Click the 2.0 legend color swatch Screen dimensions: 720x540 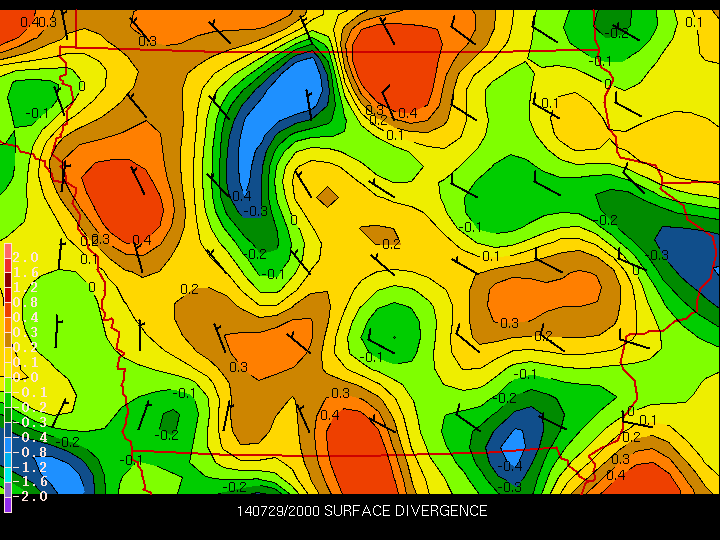[x=7, y=257]
